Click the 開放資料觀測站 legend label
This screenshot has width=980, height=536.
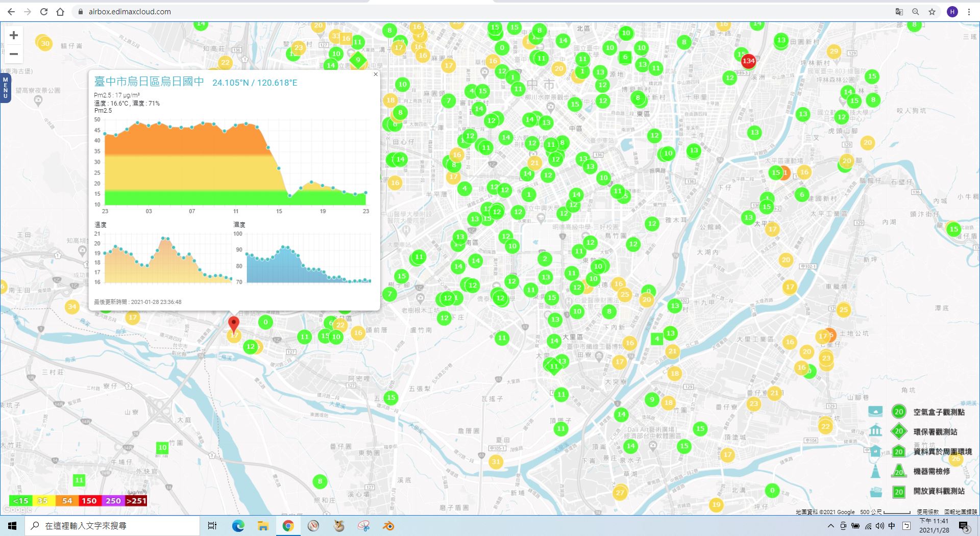(939, 491)
